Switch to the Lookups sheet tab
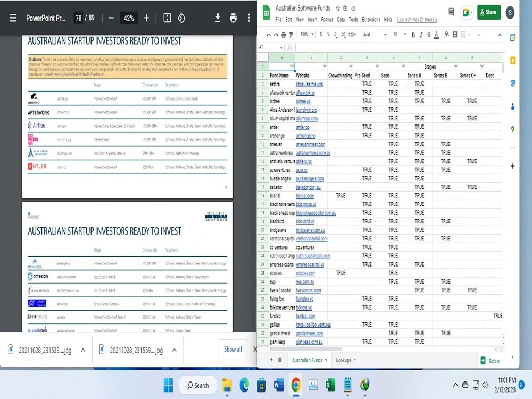This screenshot has height=399, width=532. pos(343,360)
